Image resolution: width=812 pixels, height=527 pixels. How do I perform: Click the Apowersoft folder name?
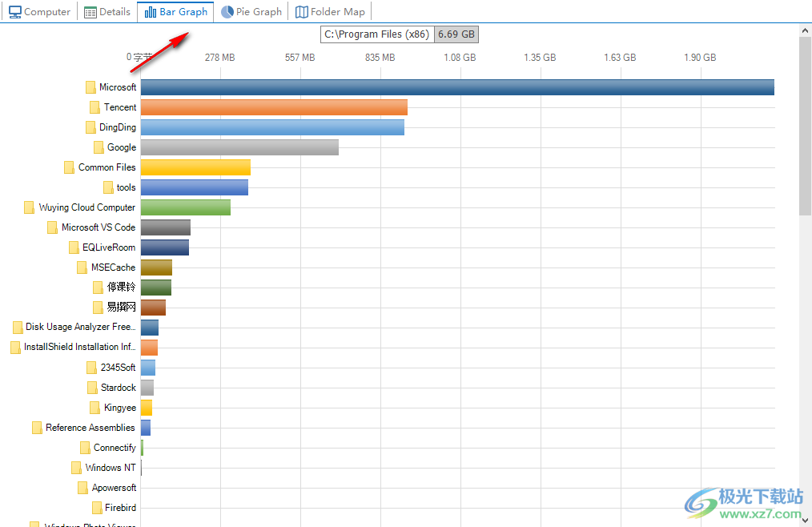[x=114, y=488]
